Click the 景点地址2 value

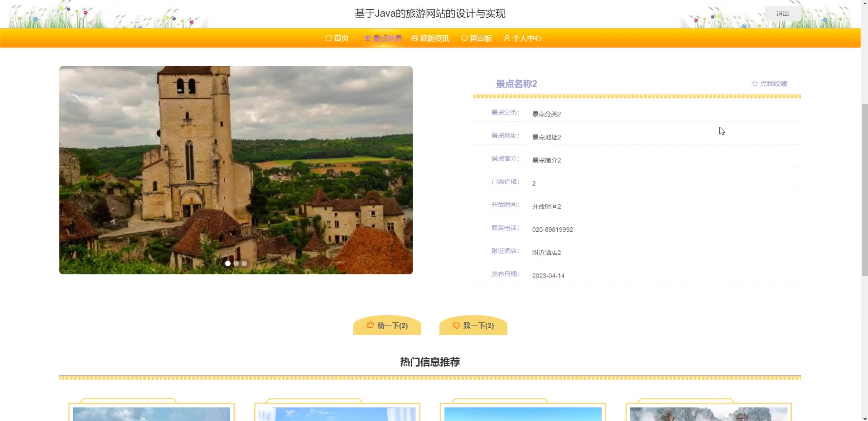tap(546, 137)
